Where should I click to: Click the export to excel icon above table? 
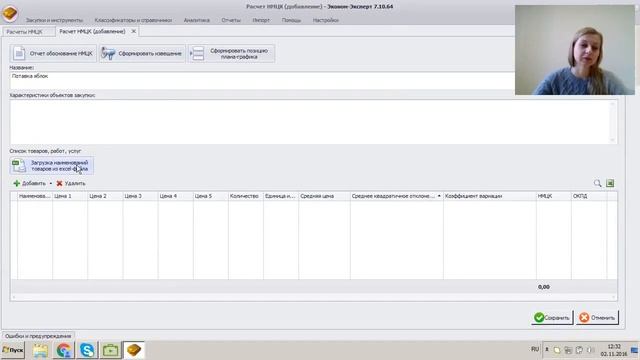click(610, 183)
